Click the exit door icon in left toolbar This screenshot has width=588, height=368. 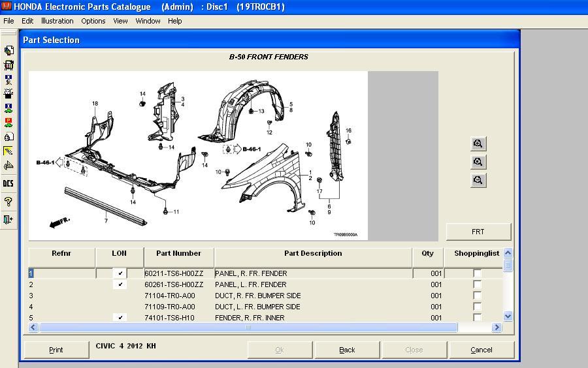(x=8, y=219)
